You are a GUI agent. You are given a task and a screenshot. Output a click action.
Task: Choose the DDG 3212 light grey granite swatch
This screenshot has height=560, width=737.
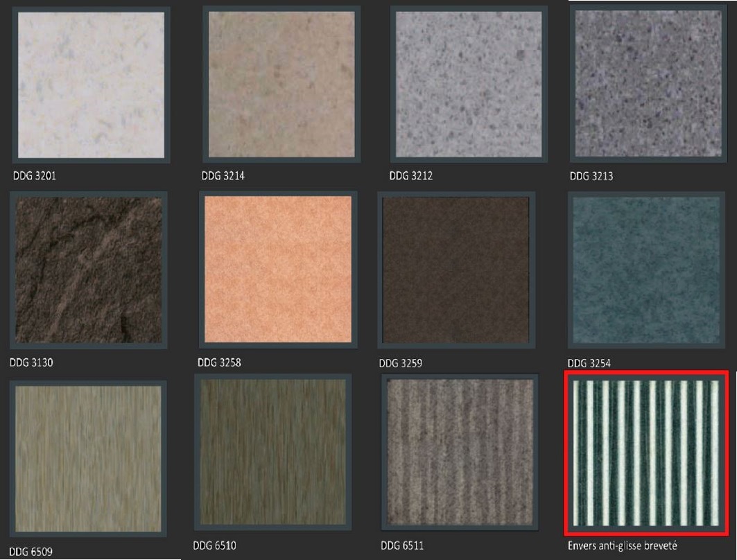click(x=469, y=84)
